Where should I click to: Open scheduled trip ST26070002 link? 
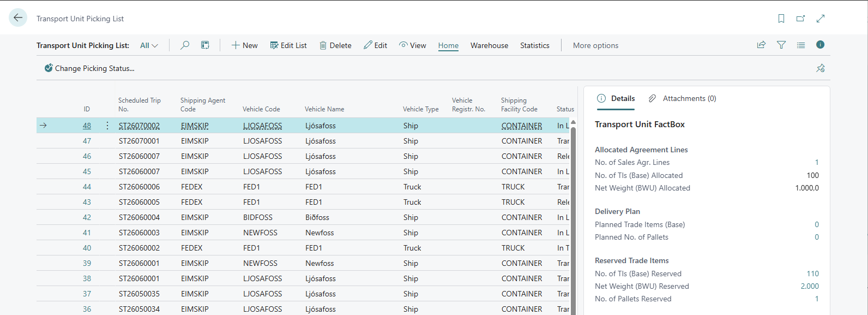pyautogui.click(x=139, y=126)
